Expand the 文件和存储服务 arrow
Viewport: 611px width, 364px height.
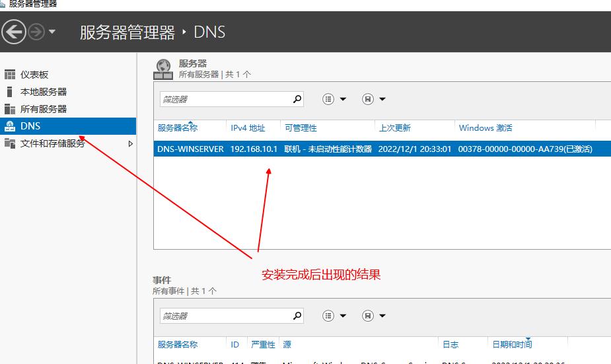[x=131, y=144]
